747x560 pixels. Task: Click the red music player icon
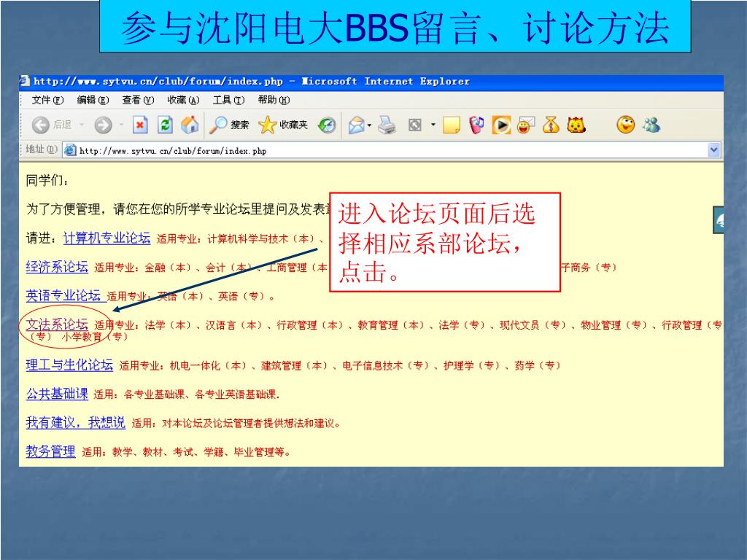click(476, 125)
